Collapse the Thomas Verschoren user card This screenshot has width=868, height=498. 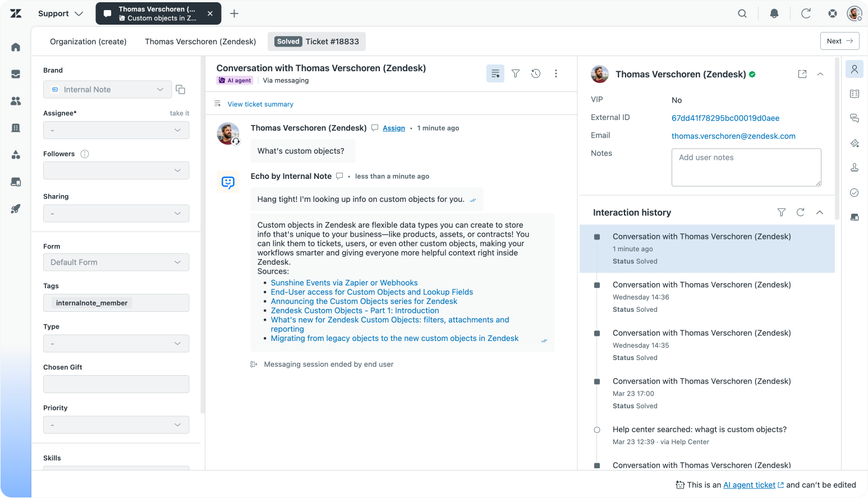coord(820,74)
